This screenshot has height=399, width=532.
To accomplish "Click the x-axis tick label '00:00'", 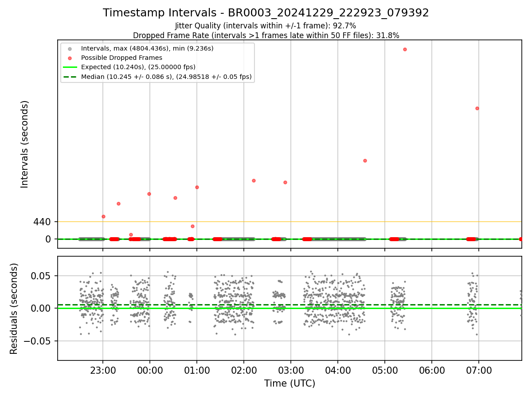I will click(x=150, y=370).
